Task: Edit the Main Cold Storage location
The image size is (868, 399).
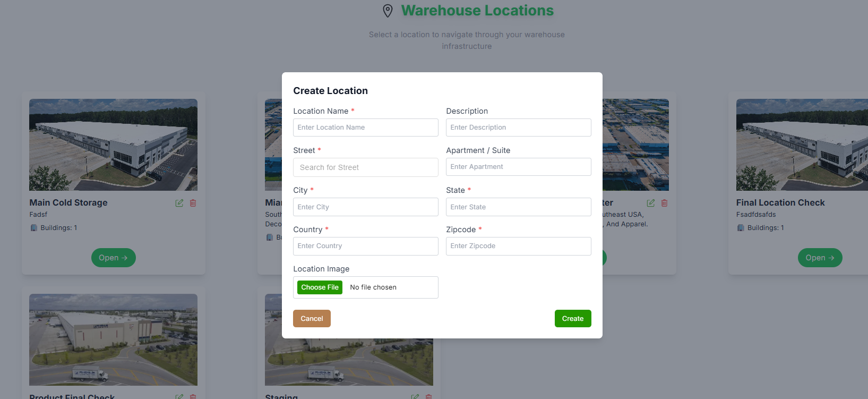Action: (179, 203)
